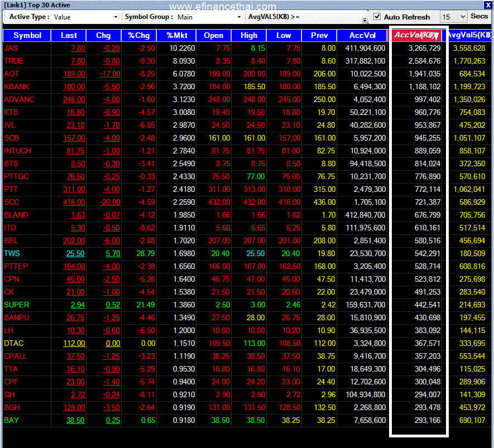Sort by the %Chg column header
The image size is (494, 448).
(139, 35)
